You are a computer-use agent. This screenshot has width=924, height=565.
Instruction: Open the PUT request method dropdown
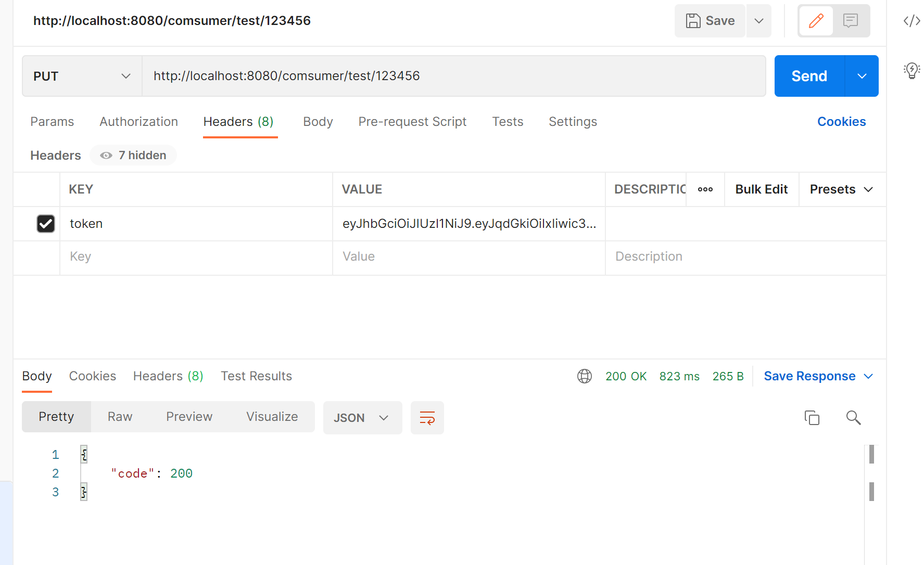pos(81,76)
